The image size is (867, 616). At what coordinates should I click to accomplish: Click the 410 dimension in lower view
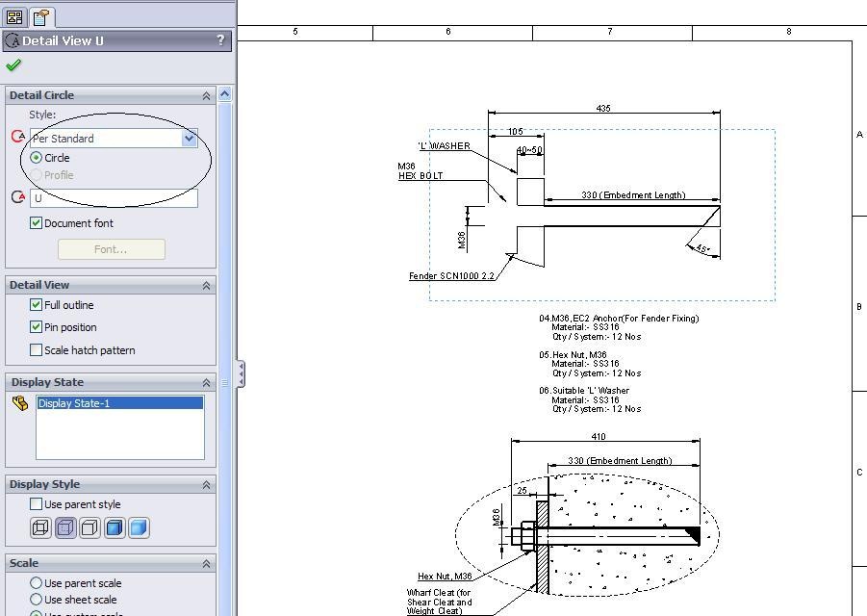[599, 436]
